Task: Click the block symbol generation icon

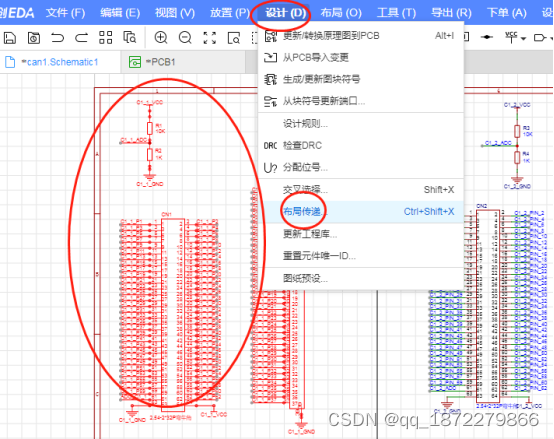Action: [x=270, y=79]
